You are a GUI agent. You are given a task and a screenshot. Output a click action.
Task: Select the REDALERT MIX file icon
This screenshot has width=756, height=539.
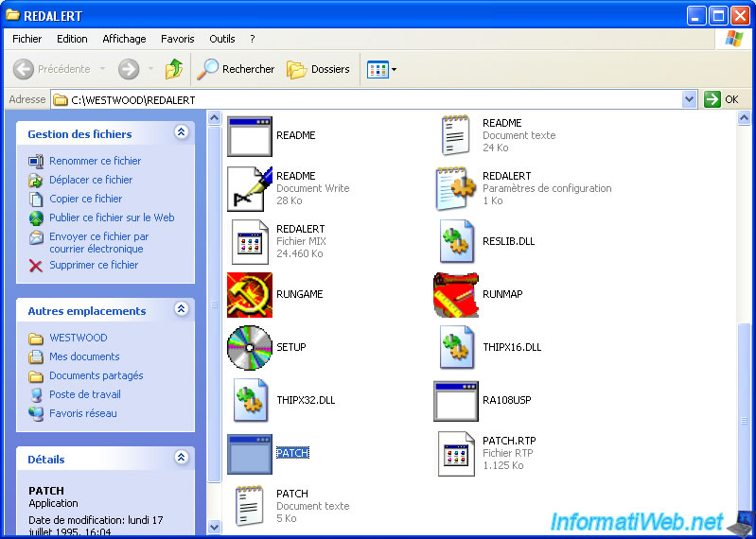click(x=250, y=242)
